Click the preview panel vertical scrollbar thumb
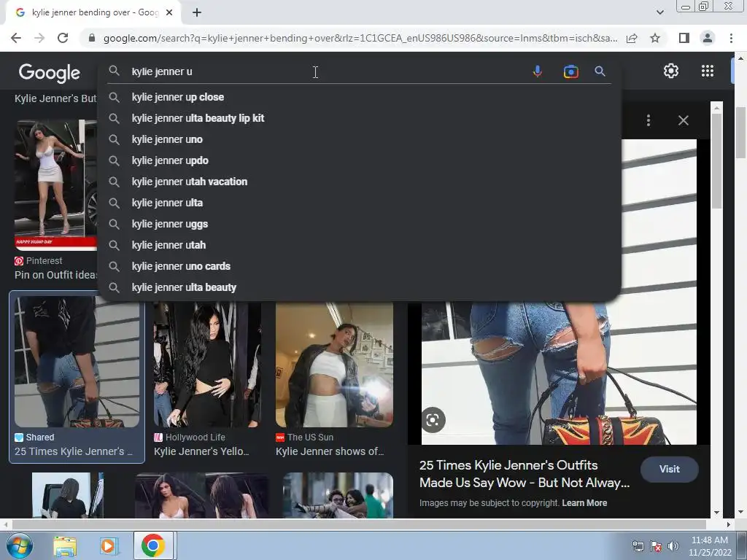The height and width of the screenshot is (560, 747). [x=716, y=162]
